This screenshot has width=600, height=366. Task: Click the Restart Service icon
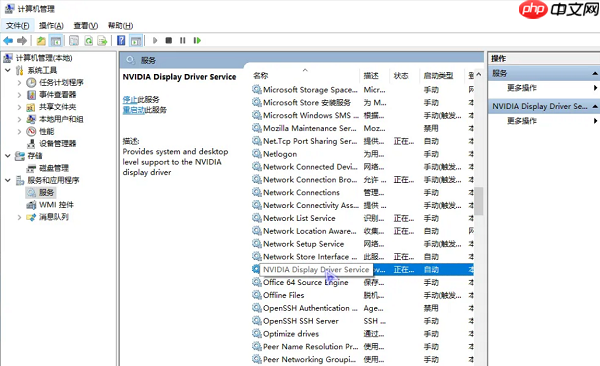click(x=197, y=40)
